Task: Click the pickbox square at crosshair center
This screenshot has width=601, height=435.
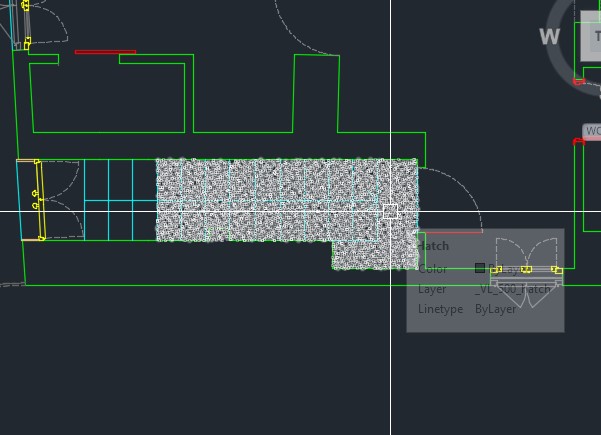Action: [x=390, y=211]
